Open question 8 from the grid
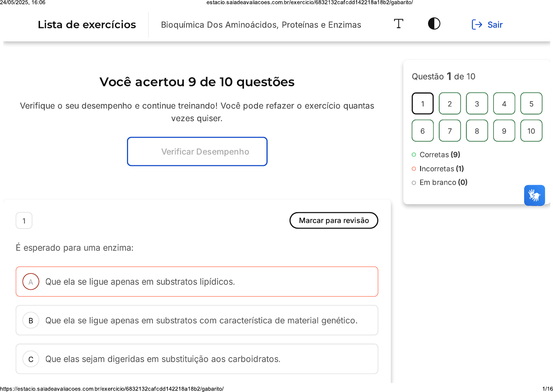Image resolution: width=553 pixels, height=392 pixels. 477,131
